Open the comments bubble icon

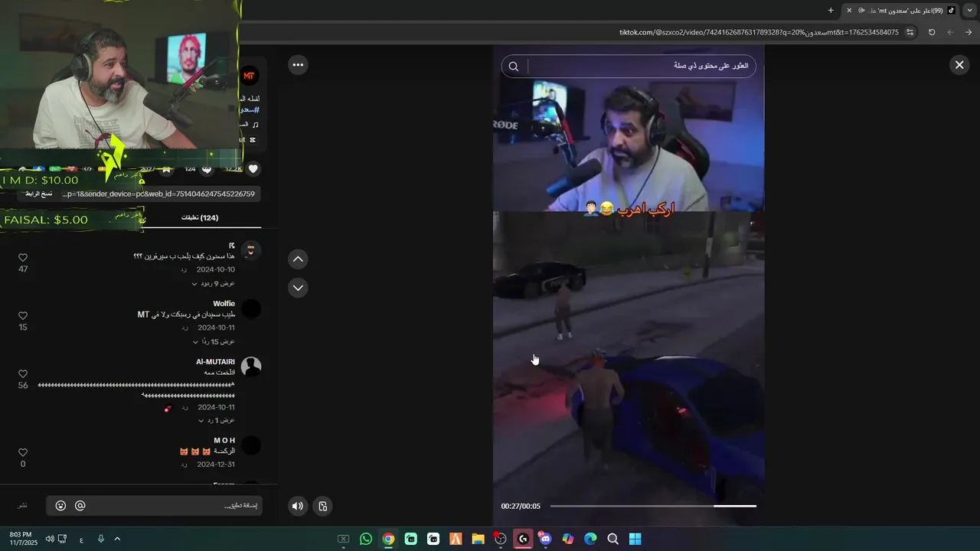(207, 169)
